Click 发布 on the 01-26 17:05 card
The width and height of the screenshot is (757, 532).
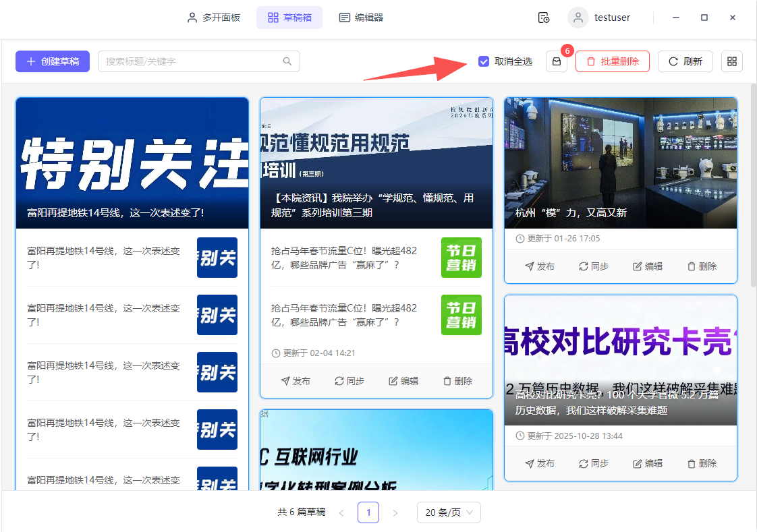(540, 266)
